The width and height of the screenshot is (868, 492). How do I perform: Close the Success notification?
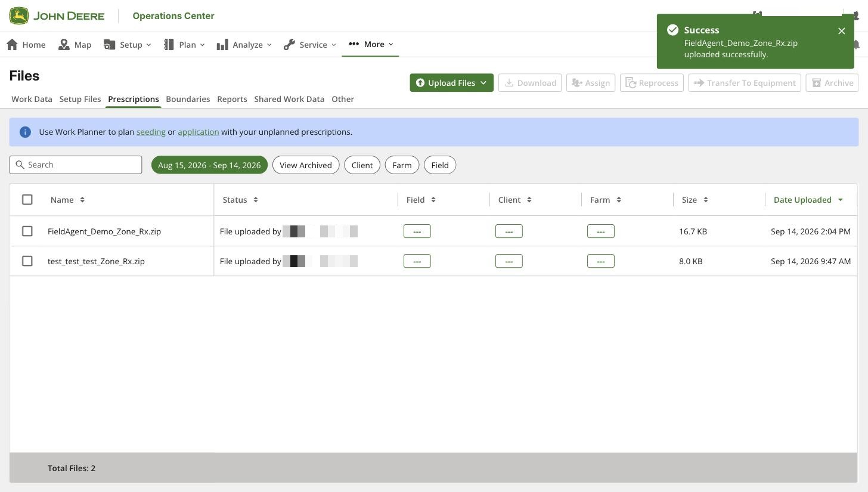click(x=841, y=31)
